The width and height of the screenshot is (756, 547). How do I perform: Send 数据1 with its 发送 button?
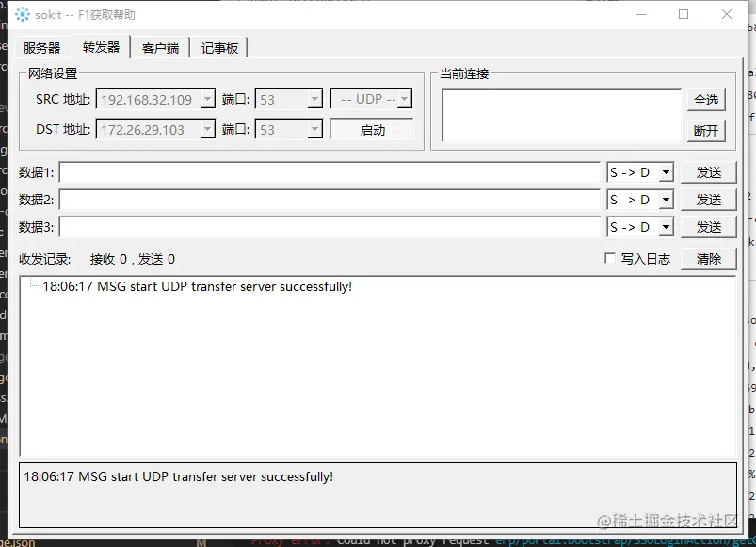(709, 172)
